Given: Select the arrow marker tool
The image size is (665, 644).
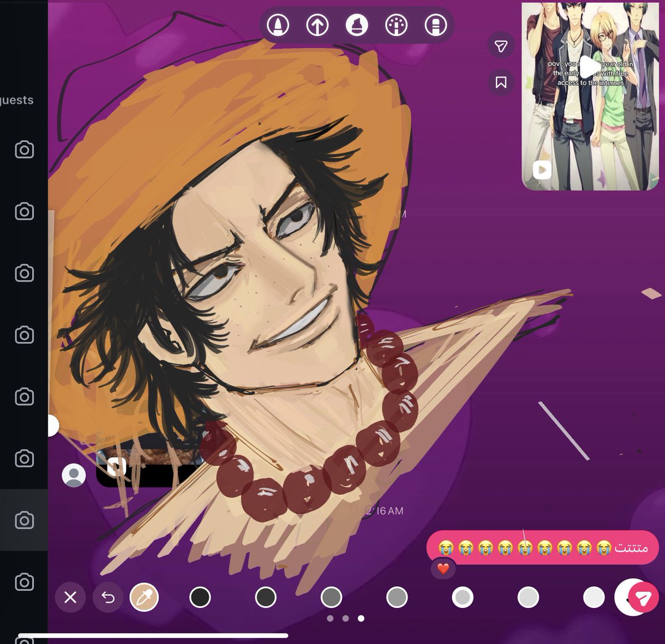Looking at the screenshot, I should tap(318, 25).
